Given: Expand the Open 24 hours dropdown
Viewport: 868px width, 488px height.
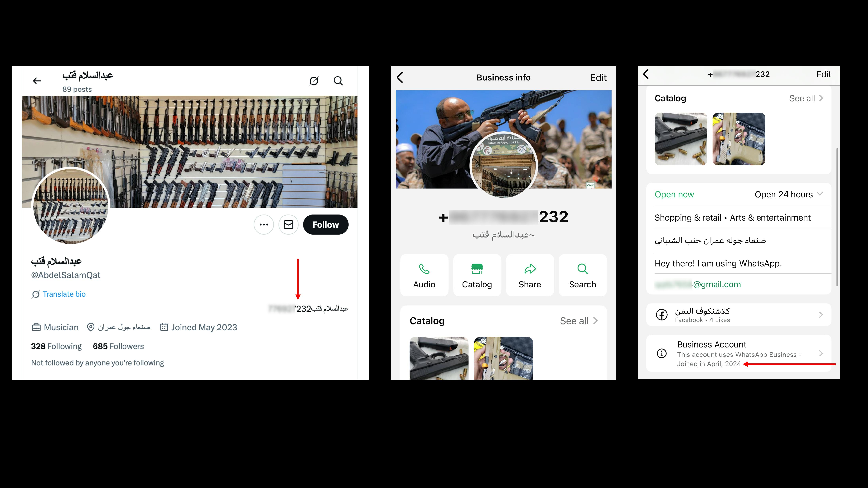Looking at the screenshot, I should point(788,194).
